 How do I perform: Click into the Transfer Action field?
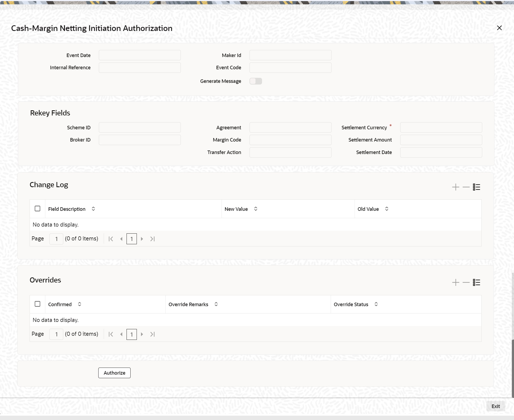[291, 152]
